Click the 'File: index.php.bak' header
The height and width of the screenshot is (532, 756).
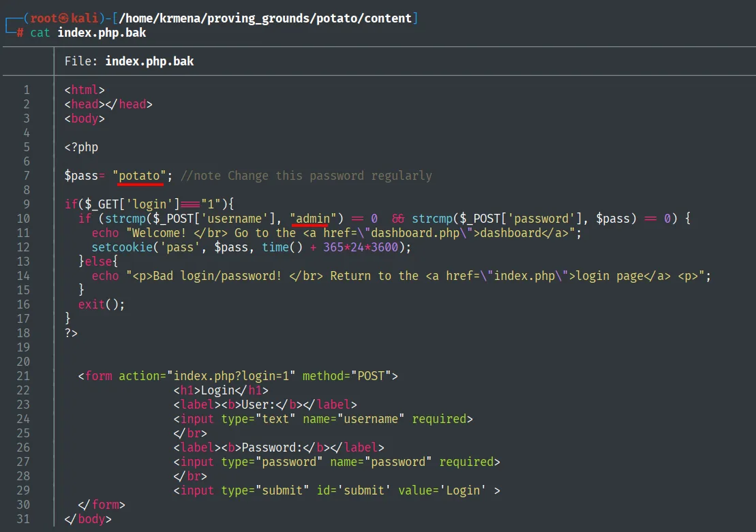130,61
